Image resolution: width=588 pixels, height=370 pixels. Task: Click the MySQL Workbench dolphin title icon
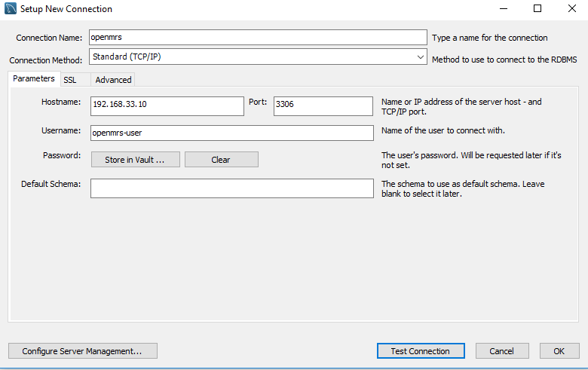pos(9,9)
